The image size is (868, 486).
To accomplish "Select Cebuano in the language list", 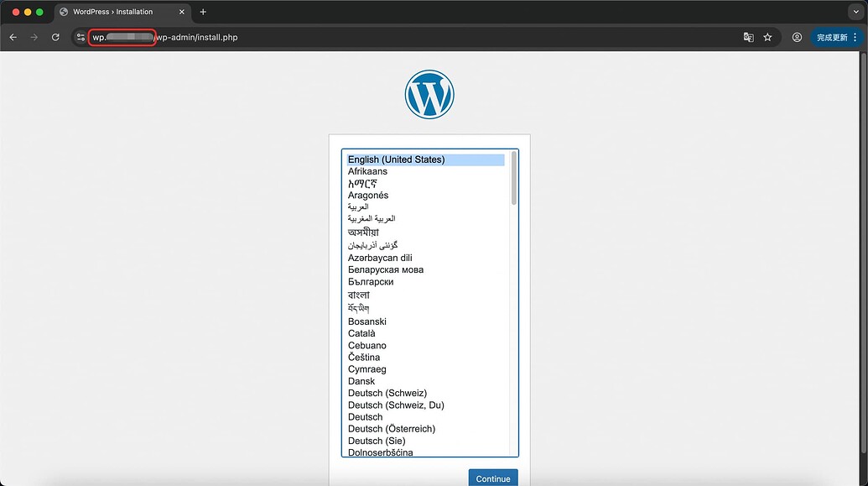I will click(425, 345).
